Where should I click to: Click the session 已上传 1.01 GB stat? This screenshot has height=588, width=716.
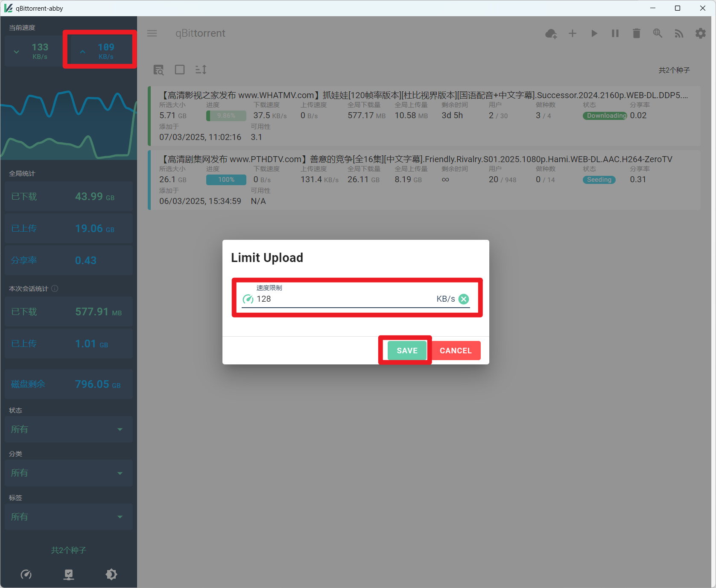pos(69,343)
